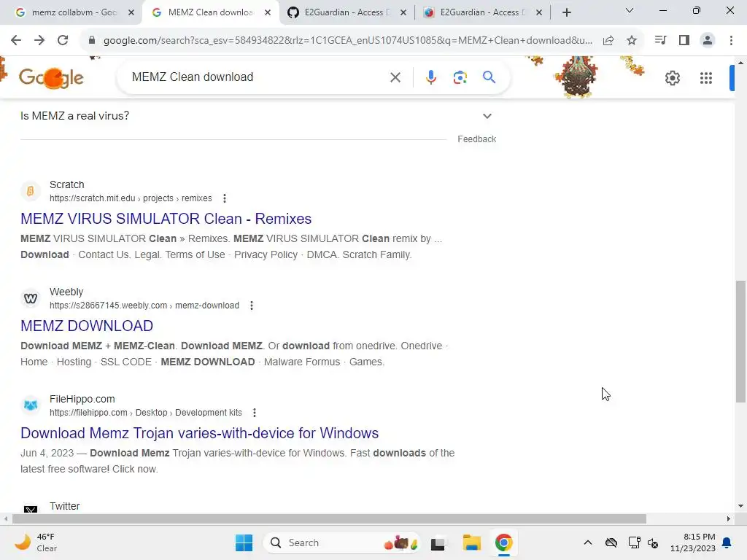The height and width of the screenshot is (560, 747).
Task: Click the site lock icon in address bar
Action: 92,41
